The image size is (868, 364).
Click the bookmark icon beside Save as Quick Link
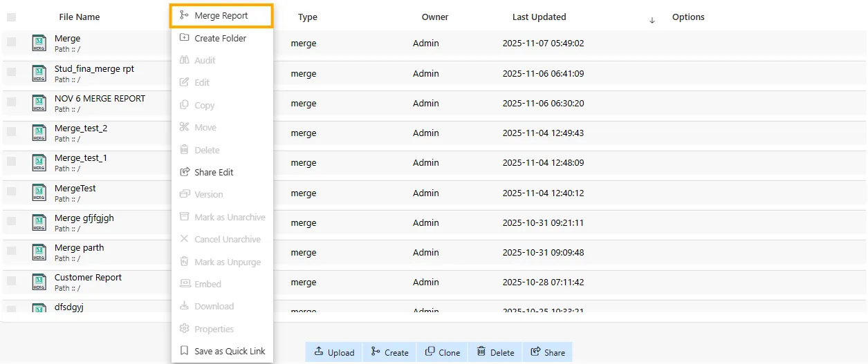pyautogui.click(x=184, y=351)
